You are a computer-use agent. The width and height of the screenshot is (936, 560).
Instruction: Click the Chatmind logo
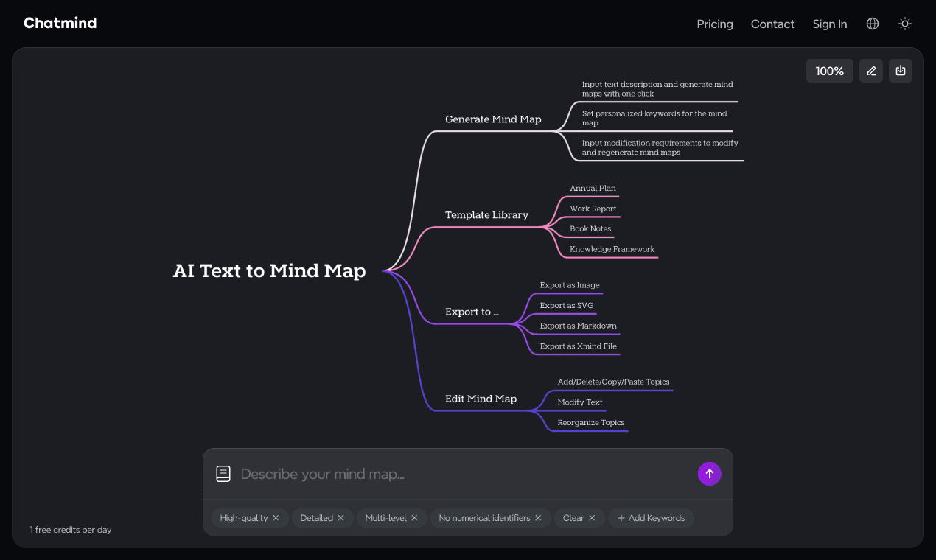click(x=60, y=23)
